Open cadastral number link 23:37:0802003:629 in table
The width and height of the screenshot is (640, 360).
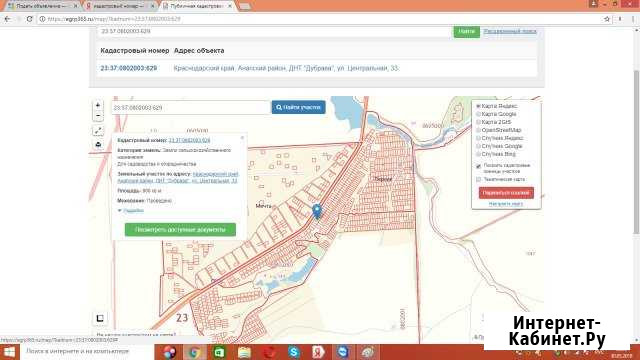(x=129, y=68)
